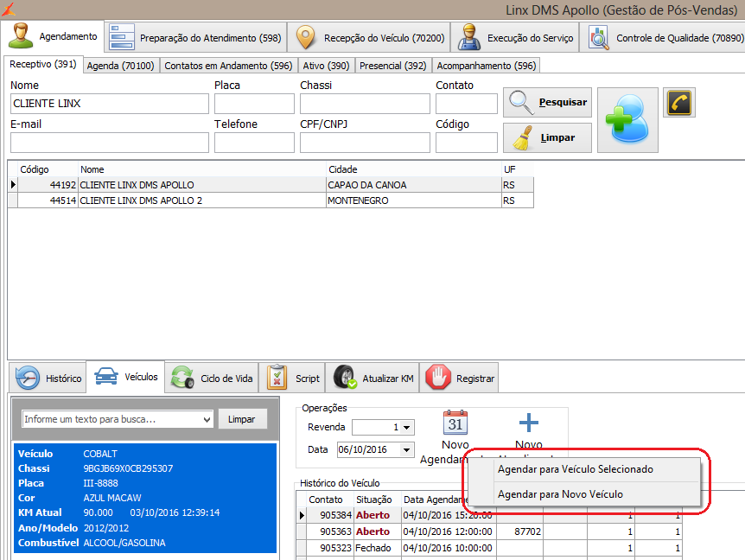Open the vehicle search text dropdown
Image resolution: width=745 pixels, height=560 pixels.
click(207, 419)
